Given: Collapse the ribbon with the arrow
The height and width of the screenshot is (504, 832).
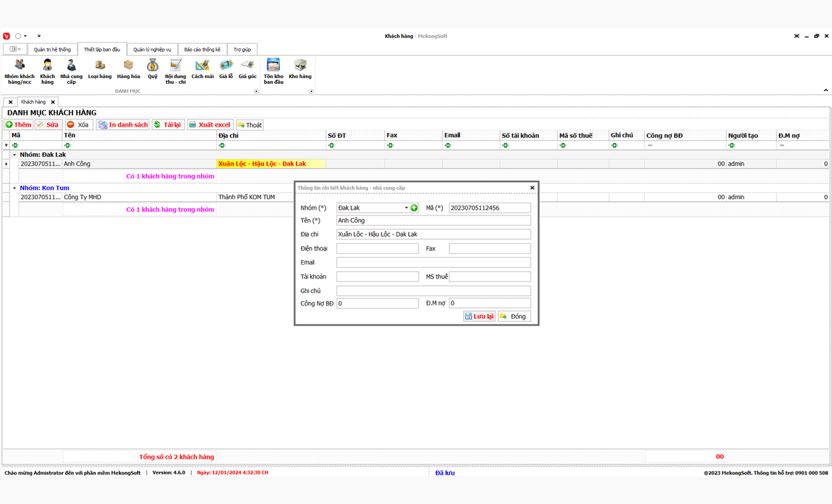Looking at the screenshot, I should pos(826,91).
